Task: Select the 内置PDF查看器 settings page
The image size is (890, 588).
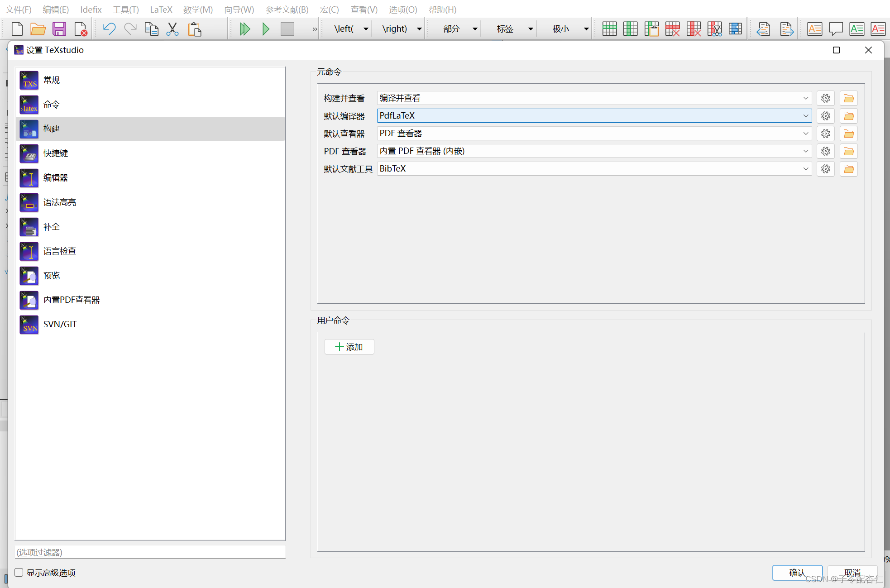Action: tap(150, 300)
